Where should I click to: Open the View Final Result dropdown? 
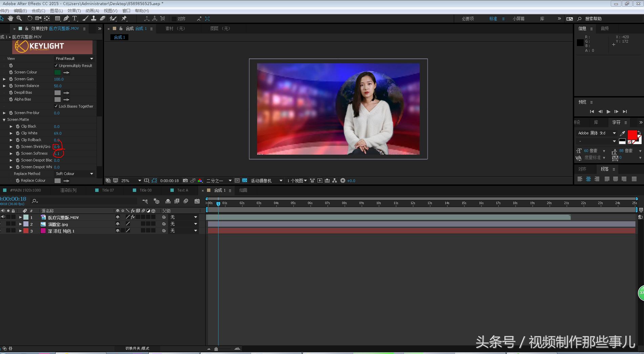74,59
